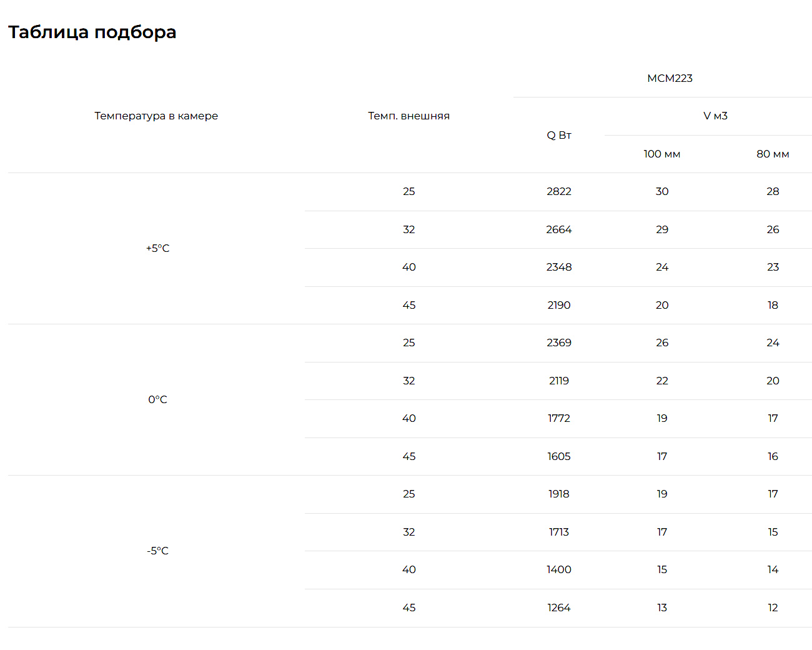The image size is (812, 650).
Task: Select the "Q Вт" column header
Action: pos(559,135)
